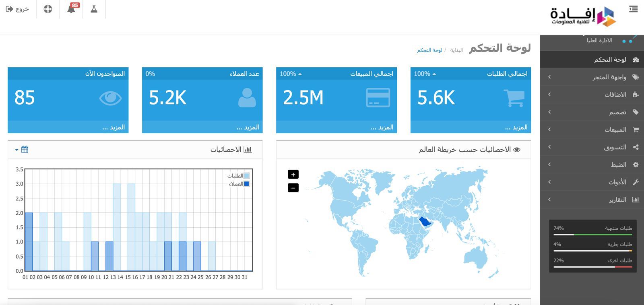Viewport: 644px width, 305px height.
Task: Click the chart bar for day 13
Action: coord(116,227)
